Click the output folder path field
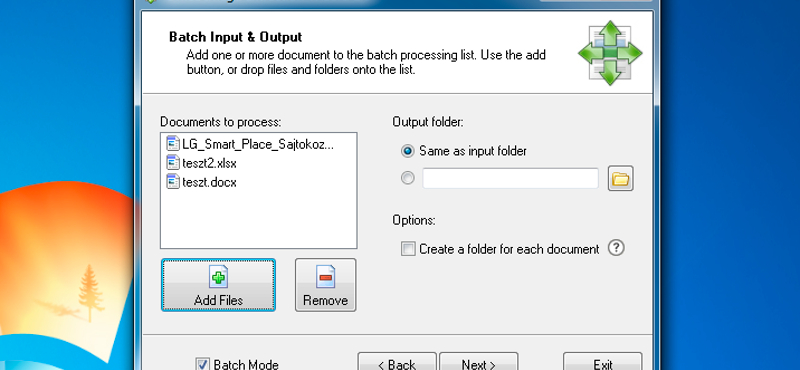800x370 pixels. (510, 178)
